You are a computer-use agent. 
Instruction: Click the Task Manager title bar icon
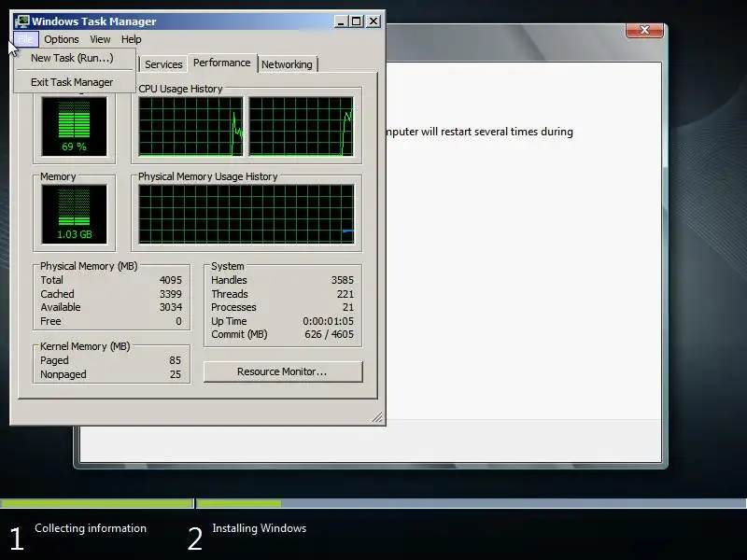pos(21,21)
